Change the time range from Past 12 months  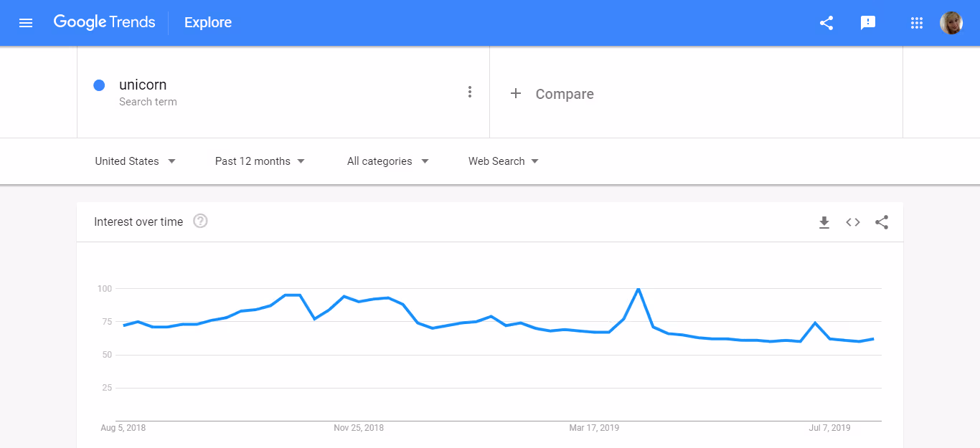[259, 161]
